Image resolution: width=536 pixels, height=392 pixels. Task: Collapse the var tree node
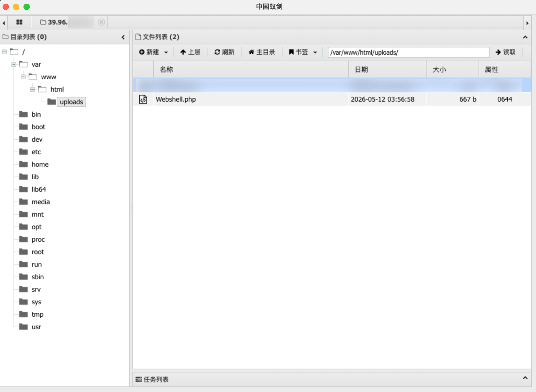[14, 64]
